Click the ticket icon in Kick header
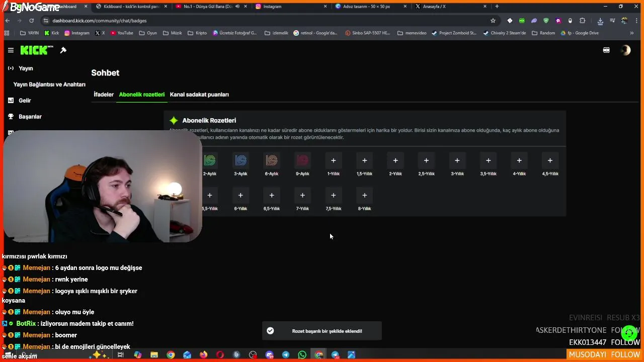 click(x=606, y=50)
